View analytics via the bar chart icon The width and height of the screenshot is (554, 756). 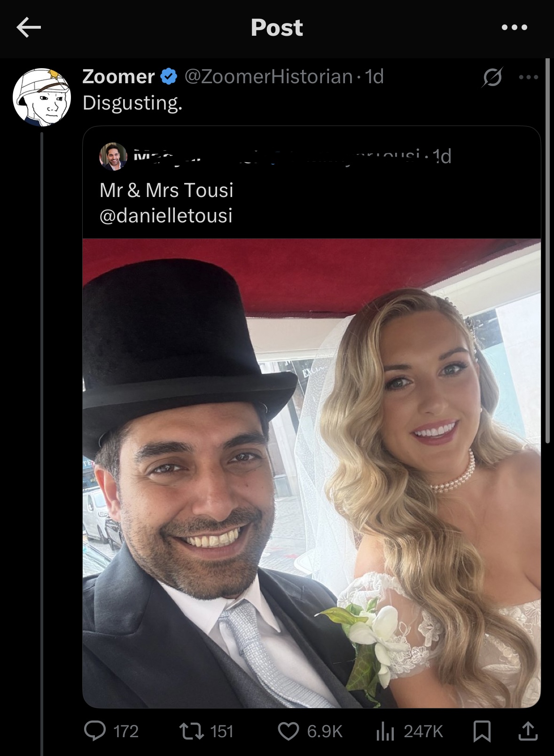[x=385, y=731]
